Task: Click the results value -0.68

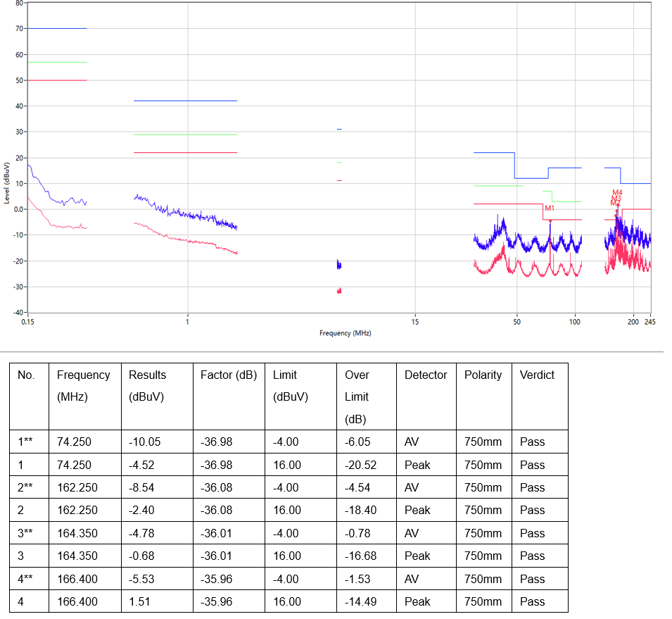Action: (142, 556)
